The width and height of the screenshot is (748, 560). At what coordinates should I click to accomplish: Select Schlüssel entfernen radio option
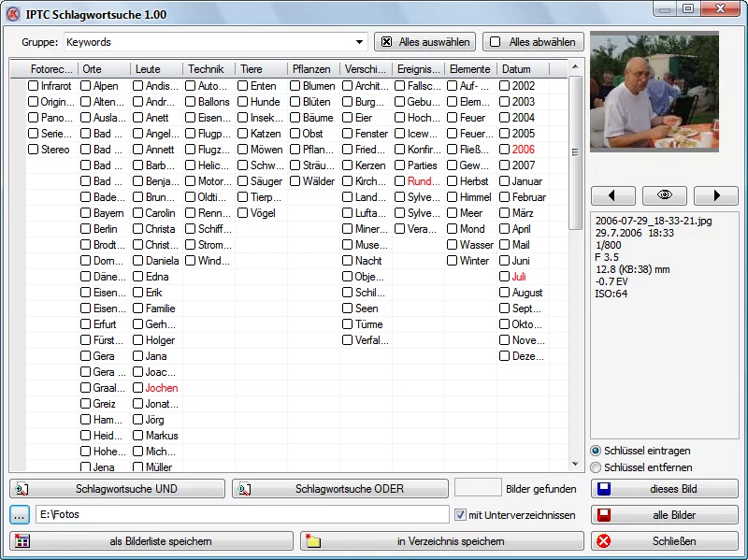[597, 467]
